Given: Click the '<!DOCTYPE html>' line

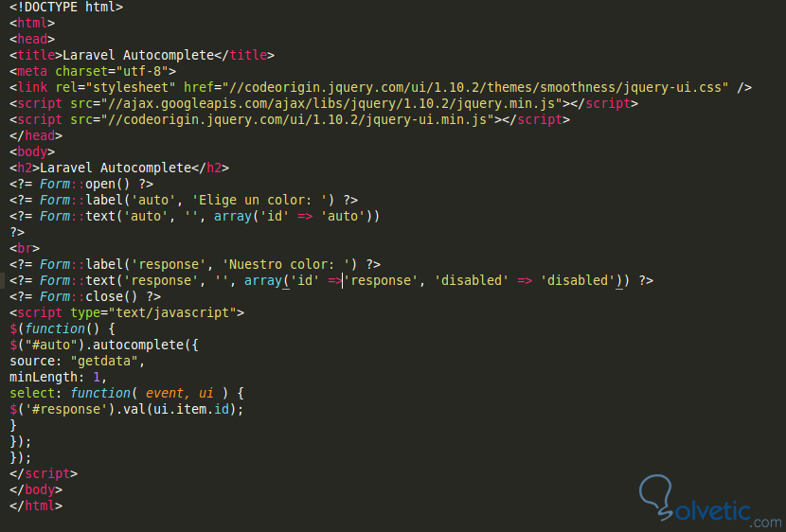Looking at the screenshot, I should coord(66,7).
